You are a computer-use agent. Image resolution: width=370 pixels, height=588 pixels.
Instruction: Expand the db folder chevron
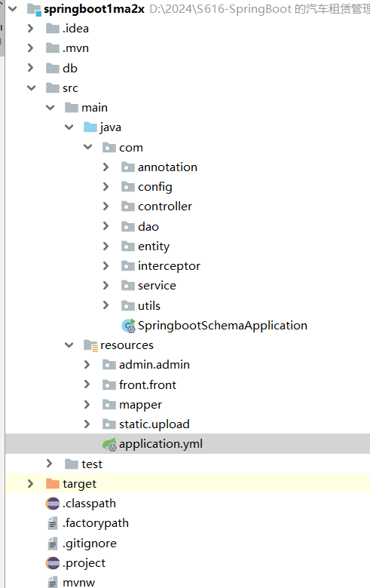(31, 68)
